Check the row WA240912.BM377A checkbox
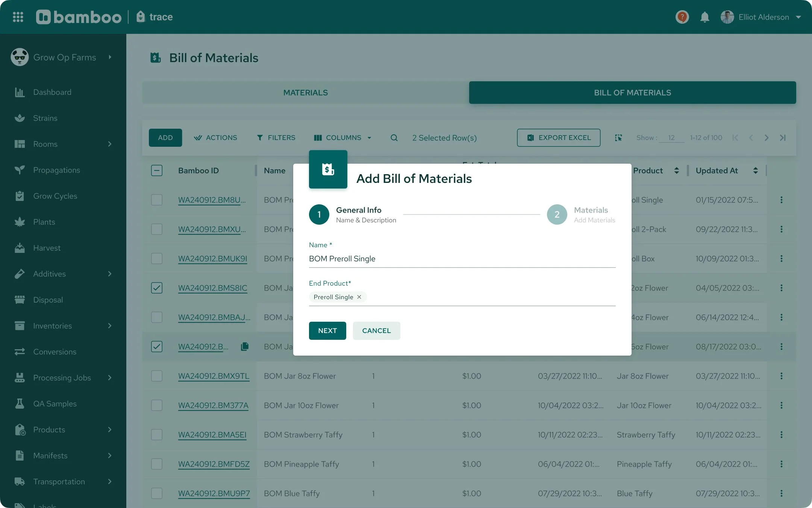The image size is (812, 508). pyautogui.click(x=157, y=405)
